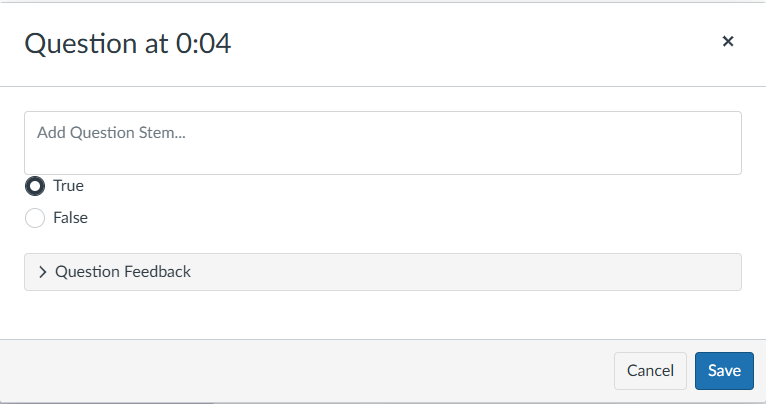Keep True chosen as correct answer
Image resolution: width=766 pixels, height=404 pixels.
click(x=35, y=186)
